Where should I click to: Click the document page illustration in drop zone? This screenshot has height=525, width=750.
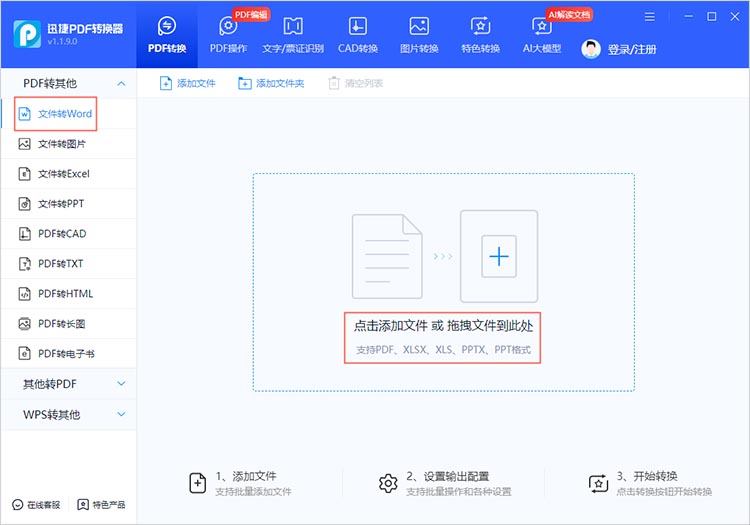387,256
